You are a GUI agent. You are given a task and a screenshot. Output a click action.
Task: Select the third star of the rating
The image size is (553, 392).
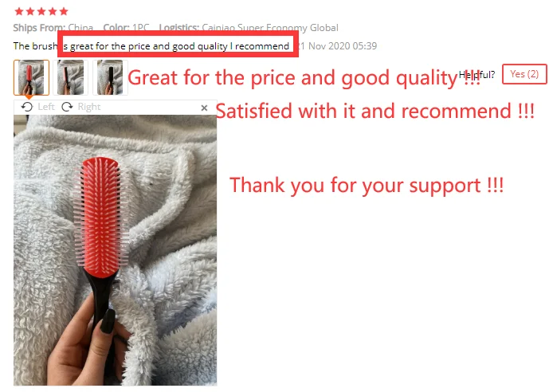(x=41, y=12)
